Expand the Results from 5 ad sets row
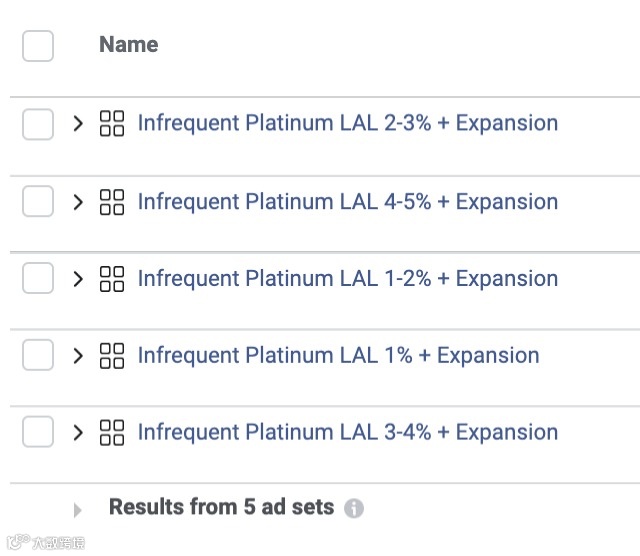Image resolution: width=640 pixels, height=556 pixels. [x=78, y=510]
